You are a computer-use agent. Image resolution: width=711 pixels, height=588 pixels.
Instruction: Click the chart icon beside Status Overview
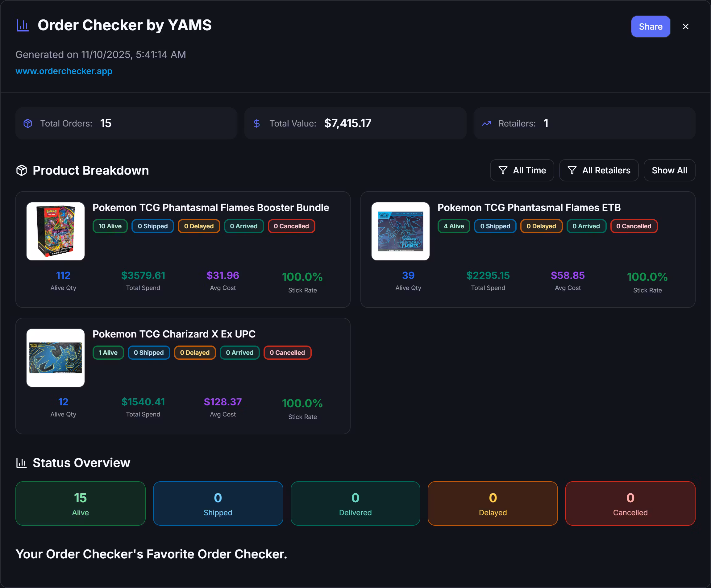[22, 463]
